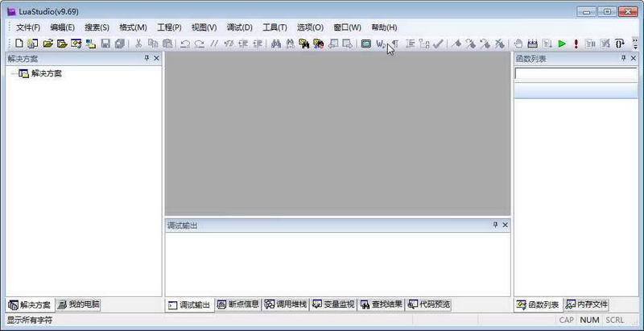Screen dimensions: 644x331
Task: Click the NUM status bar indicator
Action: (x=589, y=320)
